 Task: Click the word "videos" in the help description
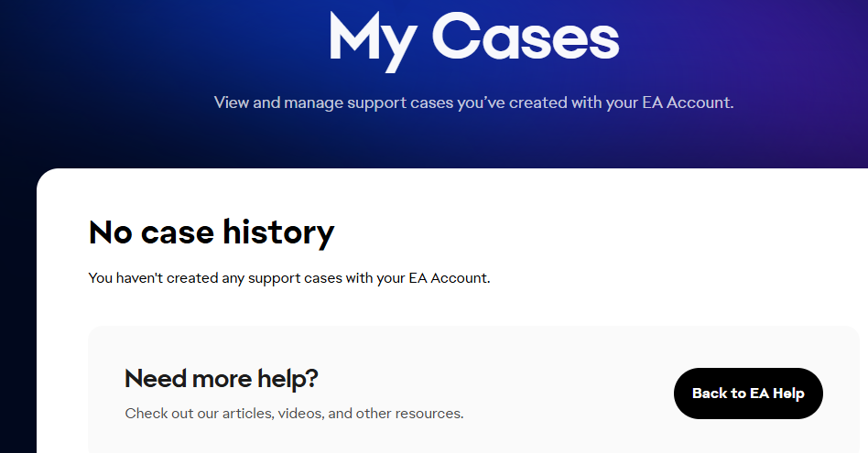(x=302, y=414)
